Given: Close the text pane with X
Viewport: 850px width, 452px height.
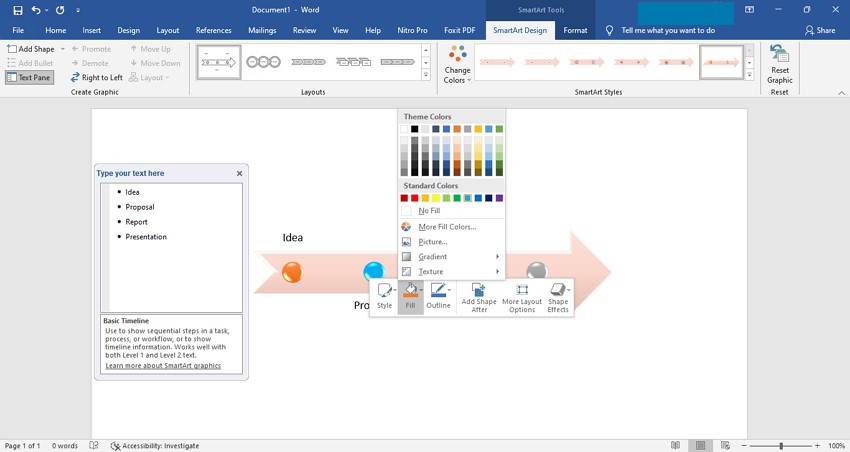Looking at the screenshot, I should click(x=239, y=173).
